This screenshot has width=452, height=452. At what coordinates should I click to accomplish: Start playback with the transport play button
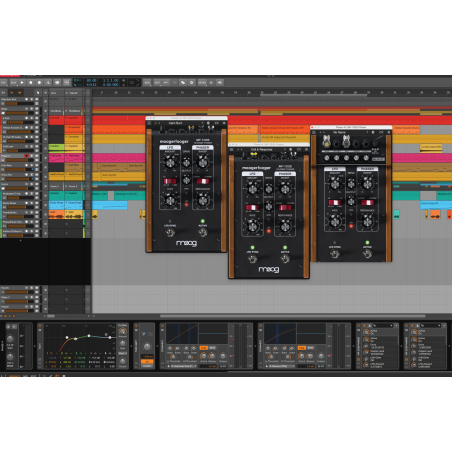tap(22, 82)
